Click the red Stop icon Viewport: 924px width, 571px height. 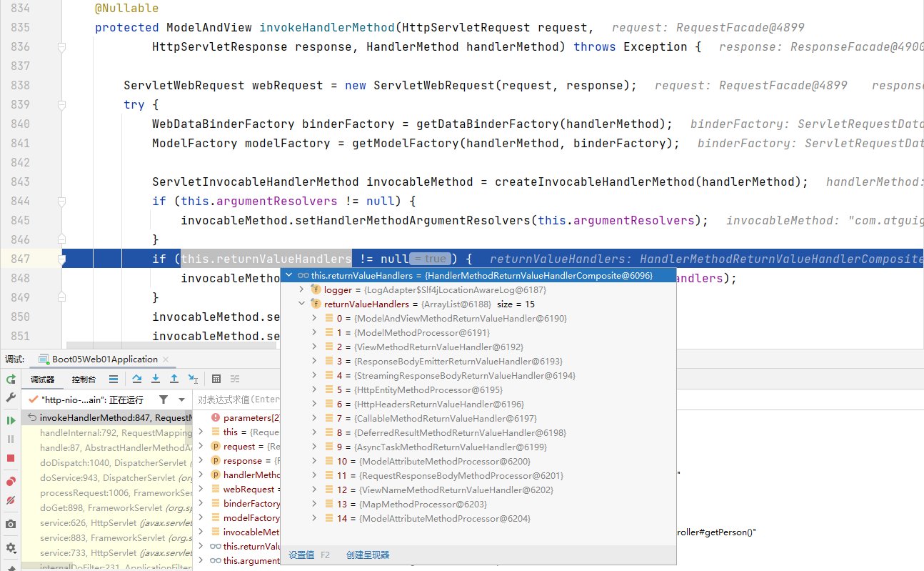pos(11,458)
